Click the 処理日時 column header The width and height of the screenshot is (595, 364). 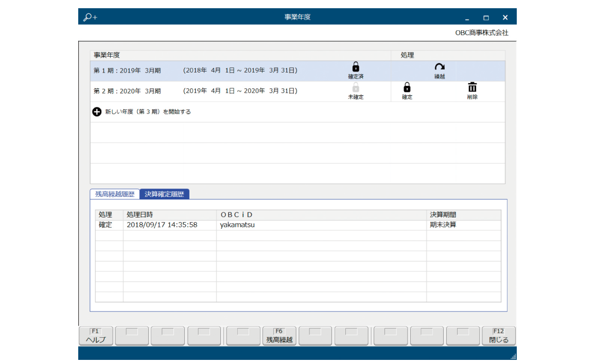click(x=139, y=215)
